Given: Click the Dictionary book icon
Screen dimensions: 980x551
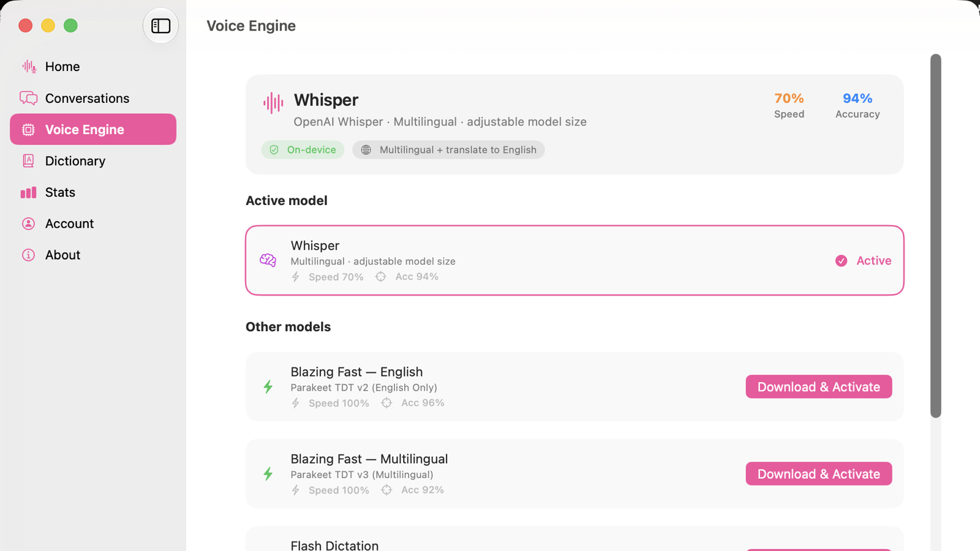Looking at the screenshot, I should pyautogui.click(x=28, y=161).
